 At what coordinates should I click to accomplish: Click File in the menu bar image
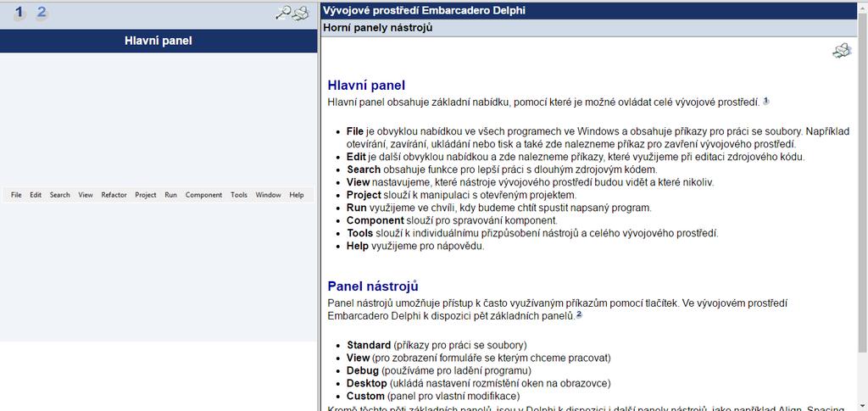tap(16, 195)
